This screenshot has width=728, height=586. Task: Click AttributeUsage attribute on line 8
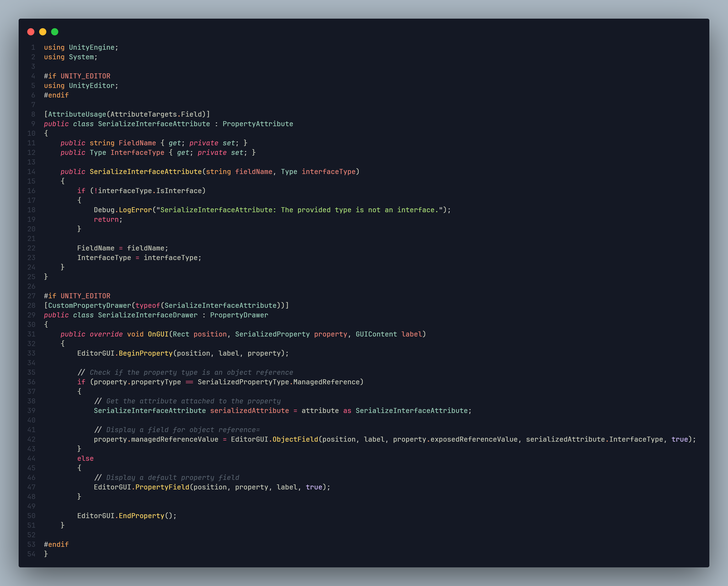click(x=77, y=114)
